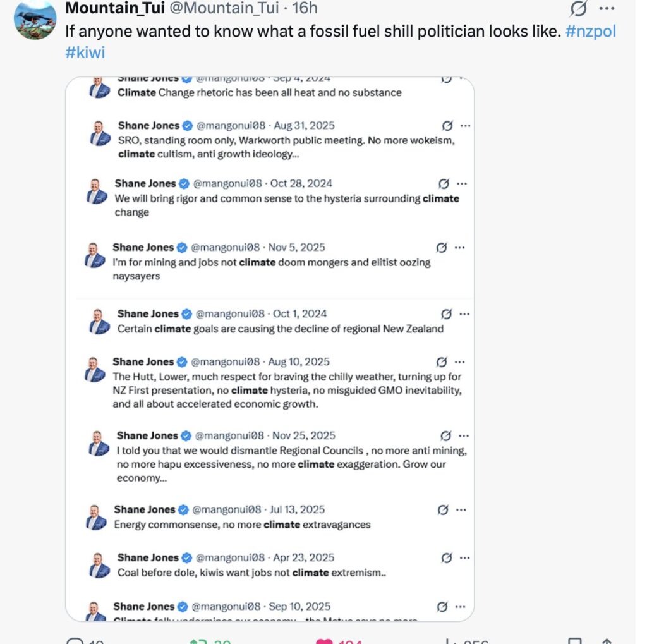Open more menu on the Nov 25, 2025 tweet
647x644 pixels.
coord(464,435)
